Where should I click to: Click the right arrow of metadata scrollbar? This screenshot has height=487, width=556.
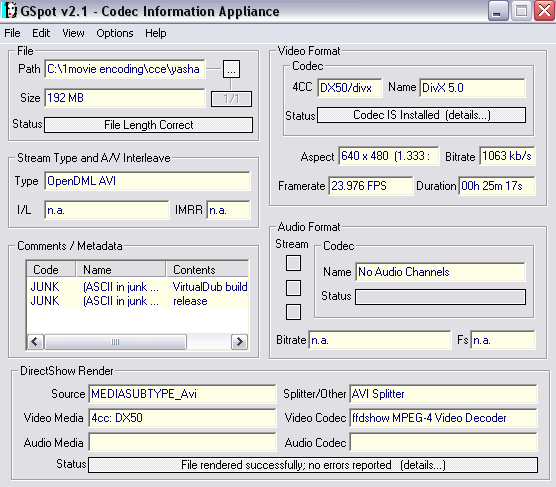click(239, 342)
